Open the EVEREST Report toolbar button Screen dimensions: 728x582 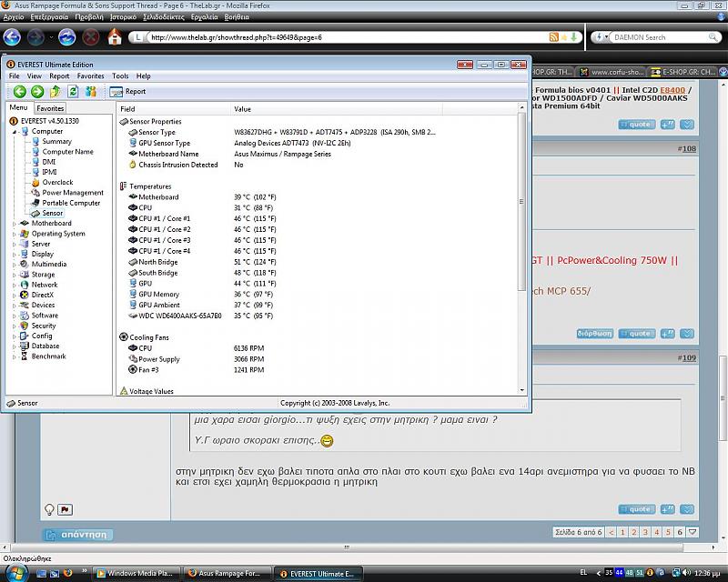(127, 92)
